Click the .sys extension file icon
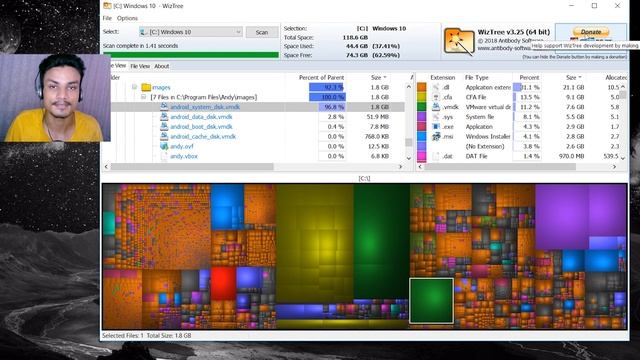The image size is (640, 360). pyautogui.click(x=436, y=116)
